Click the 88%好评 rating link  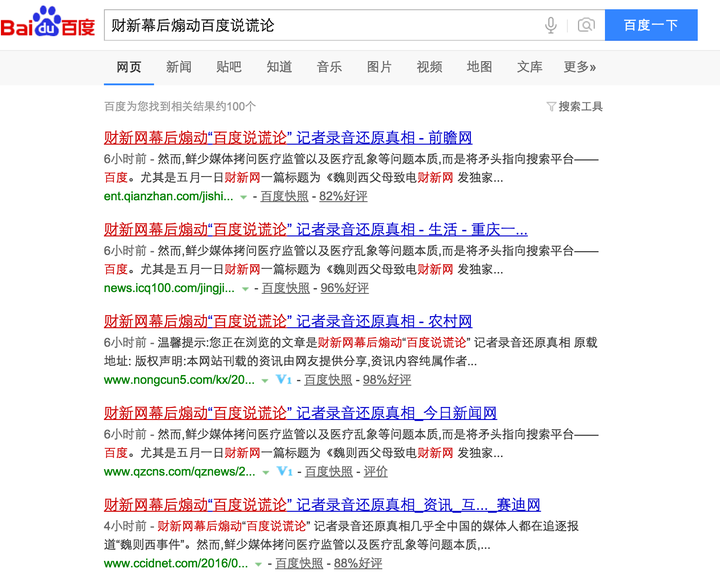click(358, 564)
